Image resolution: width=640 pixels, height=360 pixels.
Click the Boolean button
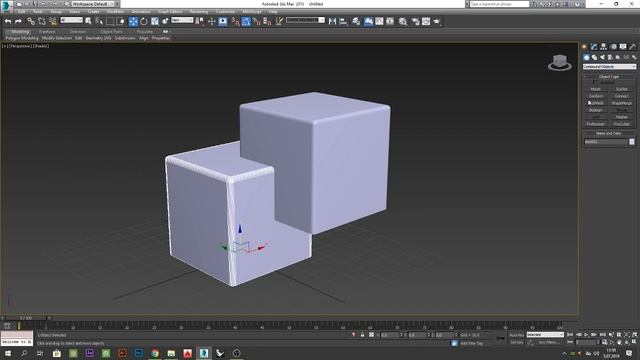pos(596,110)
